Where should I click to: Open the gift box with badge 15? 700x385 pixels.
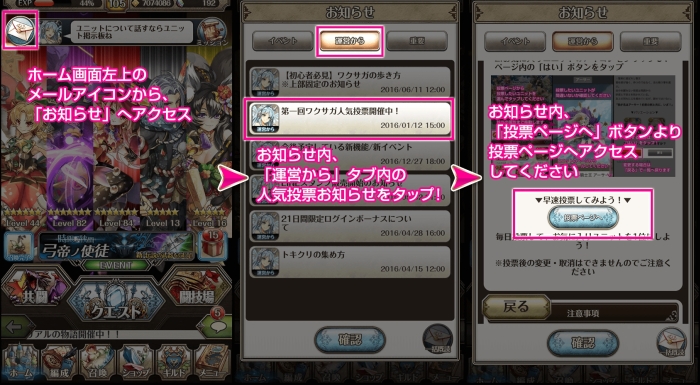coord(212,246)
